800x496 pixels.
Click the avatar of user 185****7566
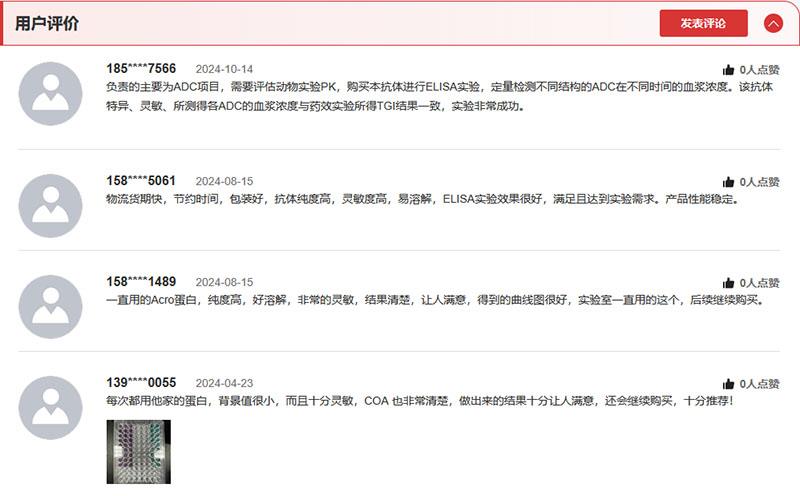coord(51,94)
